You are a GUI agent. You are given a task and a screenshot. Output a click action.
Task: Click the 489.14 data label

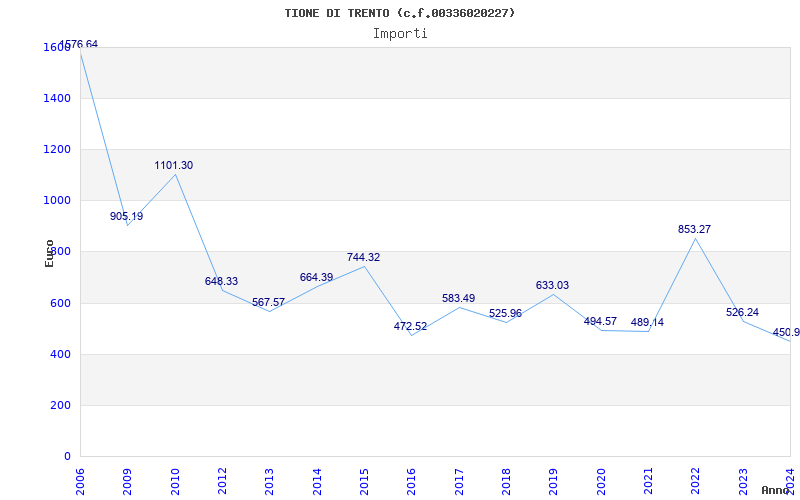pyautogui.click(x=647, y=322)
